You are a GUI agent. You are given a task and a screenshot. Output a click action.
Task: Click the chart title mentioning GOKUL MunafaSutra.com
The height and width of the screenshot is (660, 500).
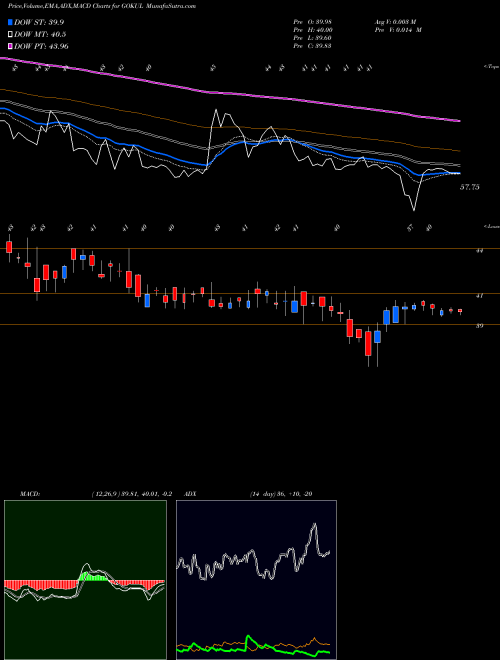tap(102, 6)
